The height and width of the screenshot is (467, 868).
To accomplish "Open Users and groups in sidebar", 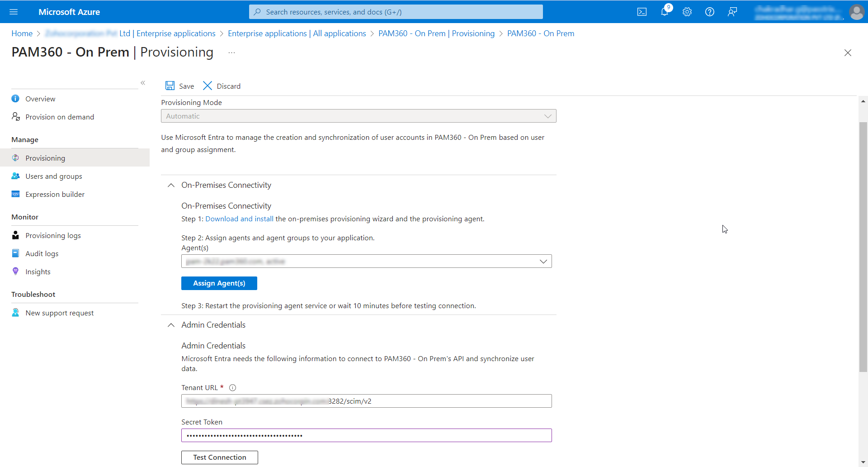I will (x=54, y=176).
